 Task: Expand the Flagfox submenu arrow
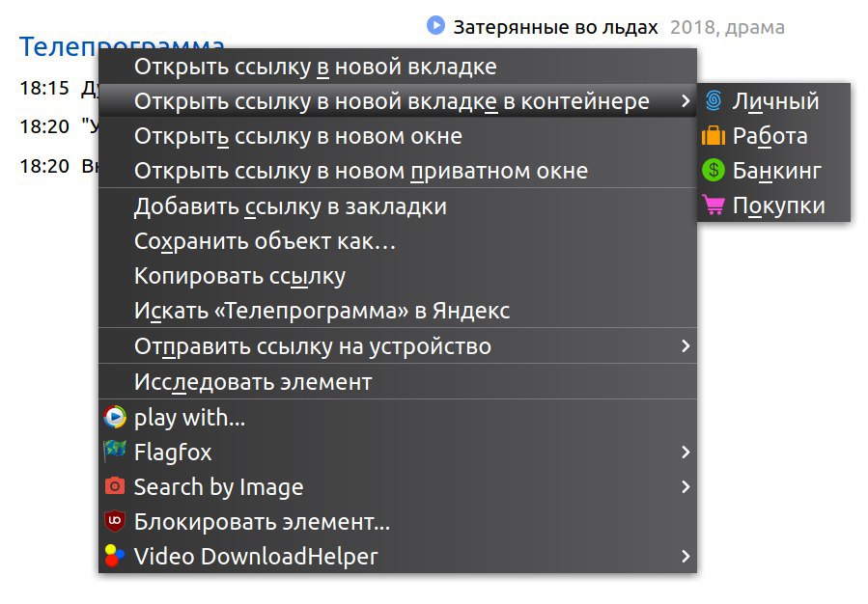(x=686, y=452)
